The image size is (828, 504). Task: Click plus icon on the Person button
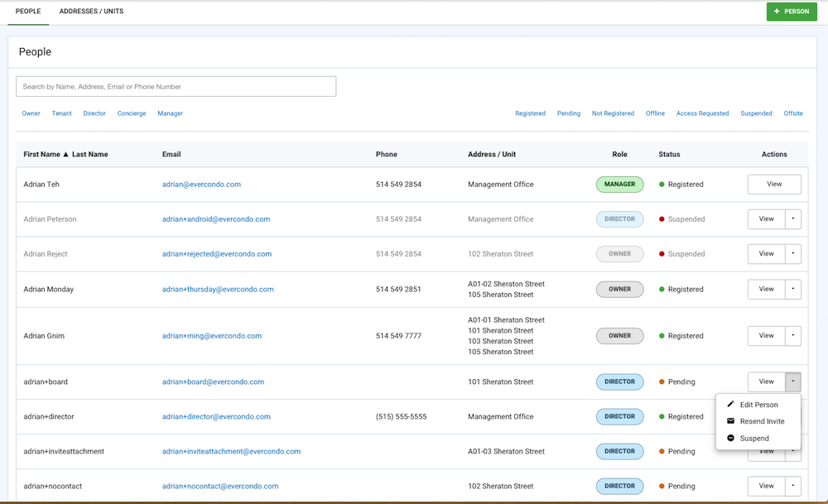777,11
